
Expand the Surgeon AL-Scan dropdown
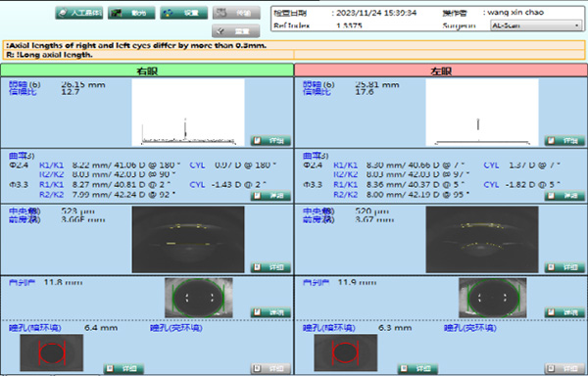(x=536, y=25)
